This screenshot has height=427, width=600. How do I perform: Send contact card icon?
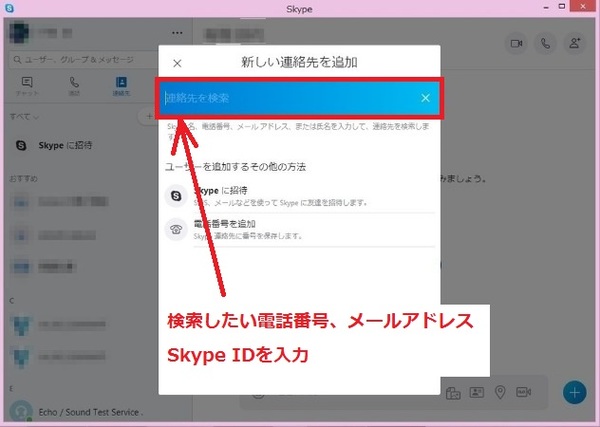[476, 392]
